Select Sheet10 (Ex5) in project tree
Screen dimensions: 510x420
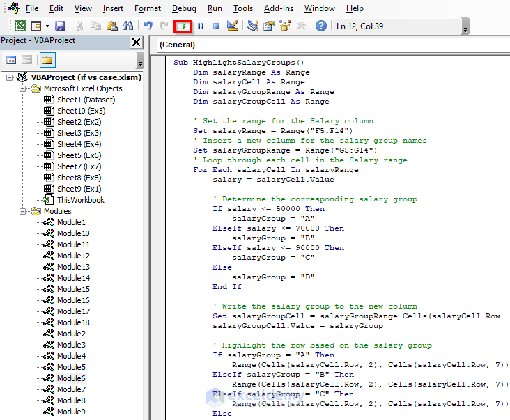pyautogui.click(x=81, y=111)
